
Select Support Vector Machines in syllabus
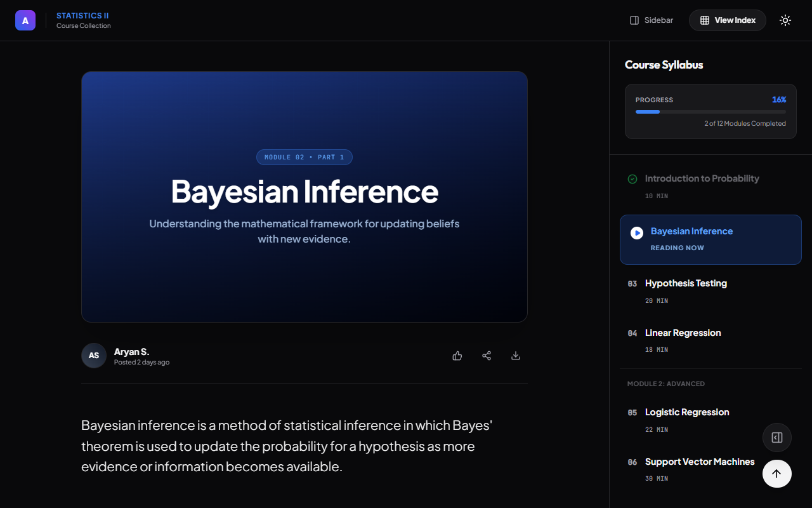(699, 462)
